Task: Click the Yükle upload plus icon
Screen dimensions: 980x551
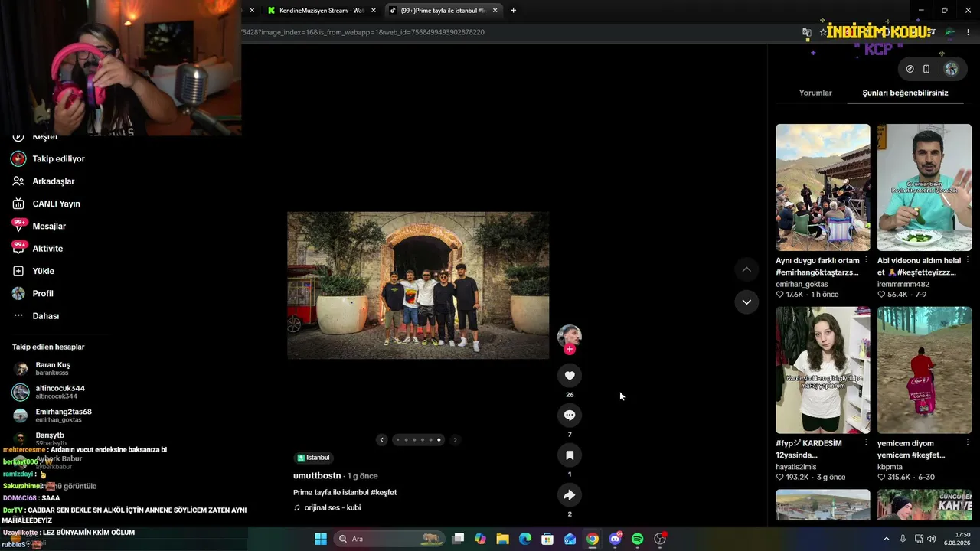Action: pos(18,271)
